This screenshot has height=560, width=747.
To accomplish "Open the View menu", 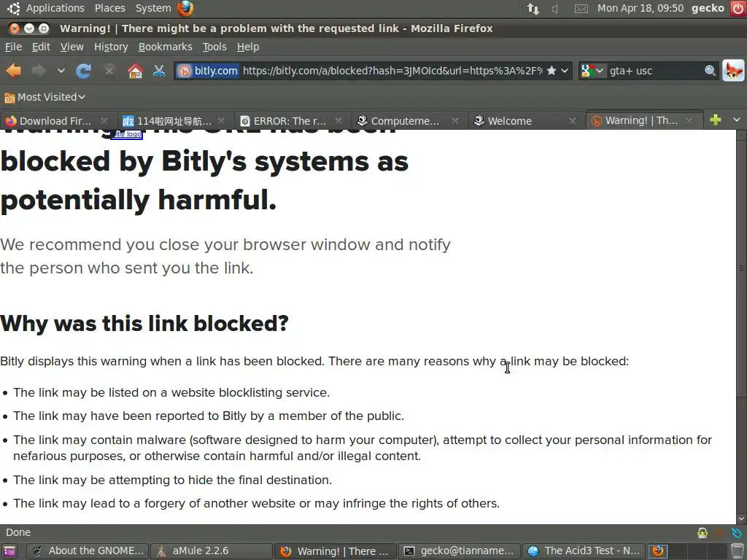I will pos(72,47).
